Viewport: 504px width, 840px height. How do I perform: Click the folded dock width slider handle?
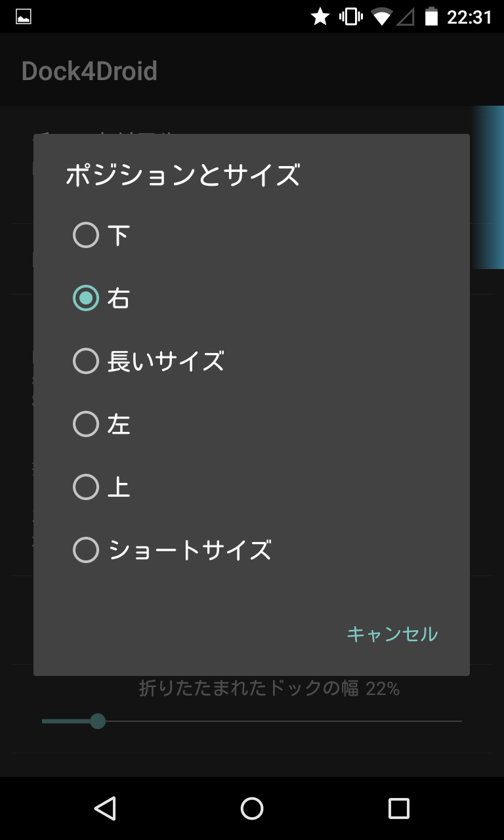(x=98, y=721)
